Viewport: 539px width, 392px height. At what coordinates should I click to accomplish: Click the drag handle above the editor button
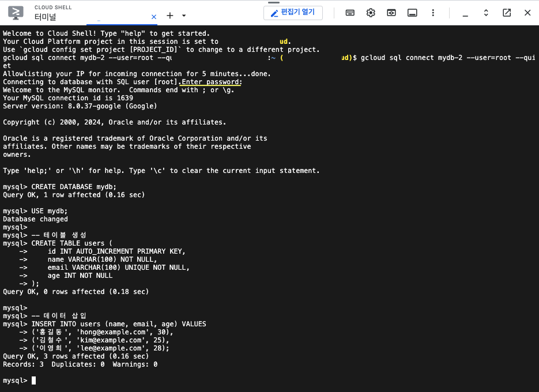[x=274, y=2]
